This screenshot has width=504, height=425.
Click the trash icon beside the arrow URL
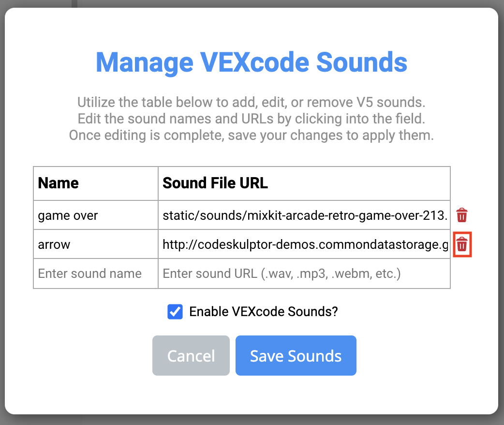click(462, 244)
